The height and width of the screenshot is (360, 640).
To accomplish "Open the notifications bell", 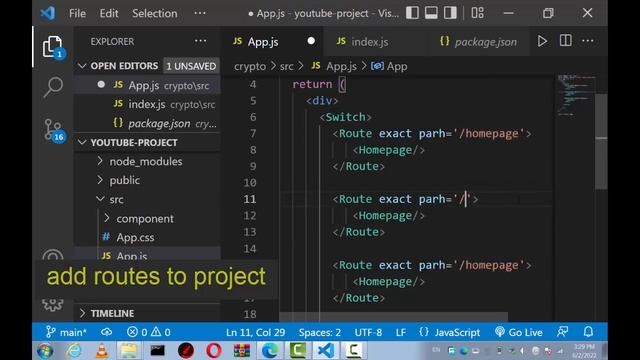I will click(x=588, y=332).
